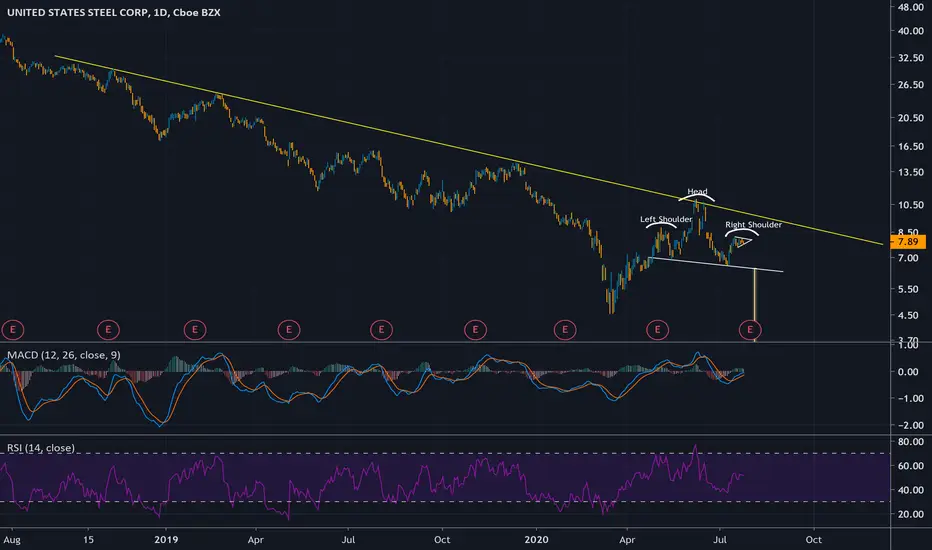Click the 40.00 price axis label
The width and height of the screenshot is (932, 550).
[x=911, y=31]
